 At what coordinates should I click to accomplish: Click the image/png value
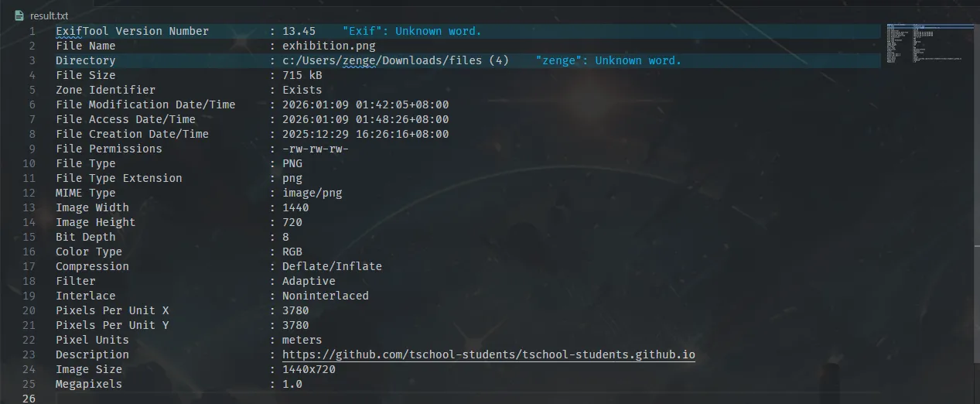click(x=312, y=193)
